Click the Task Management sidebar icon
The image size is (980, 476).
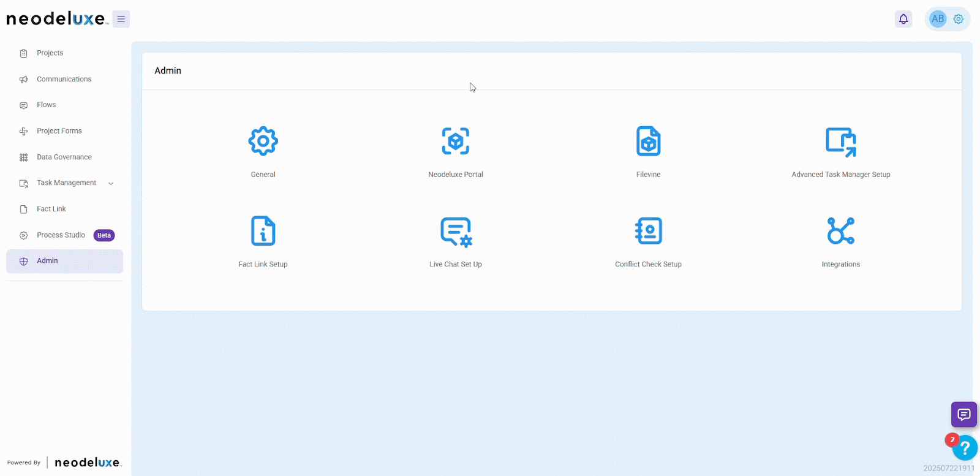(x=24, y=183)
